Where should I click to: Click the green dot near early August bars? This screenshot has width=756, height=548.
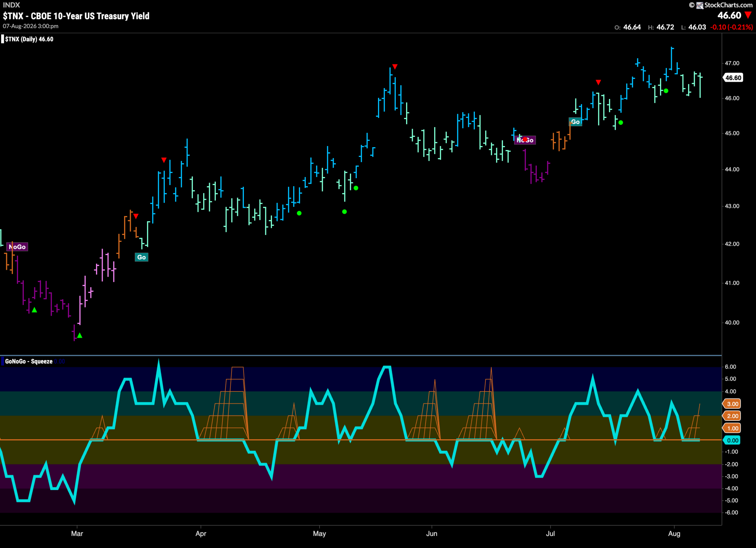pyautogui.click(x=666, y=91)
